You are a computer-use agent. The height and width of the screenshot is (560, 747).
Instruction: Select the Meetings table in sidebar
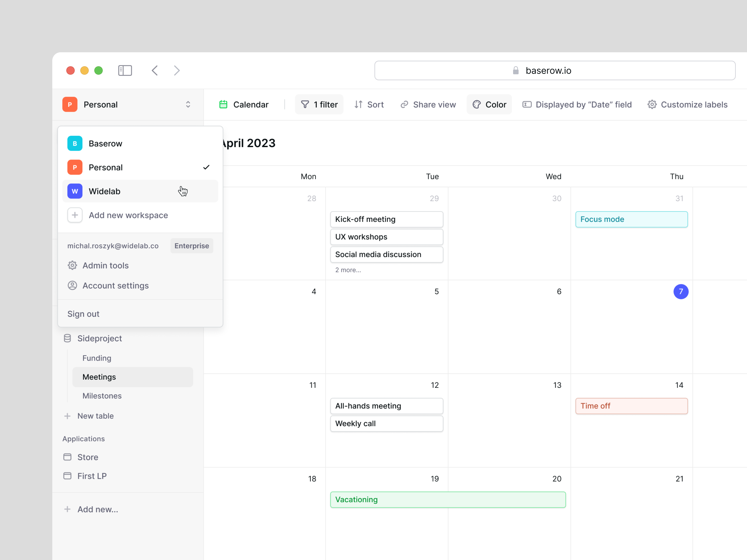point(99,377)
